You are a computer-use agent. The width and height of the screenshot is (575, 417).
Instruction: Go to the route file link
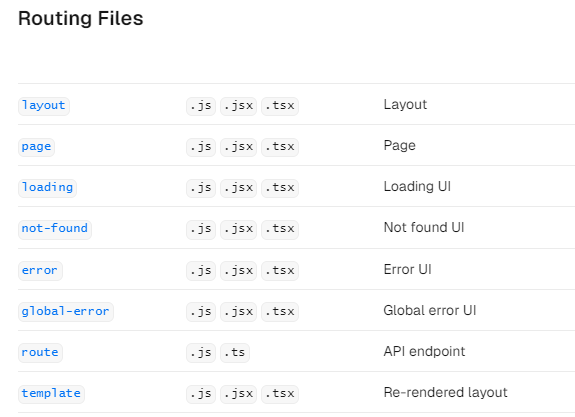[40, 353]
